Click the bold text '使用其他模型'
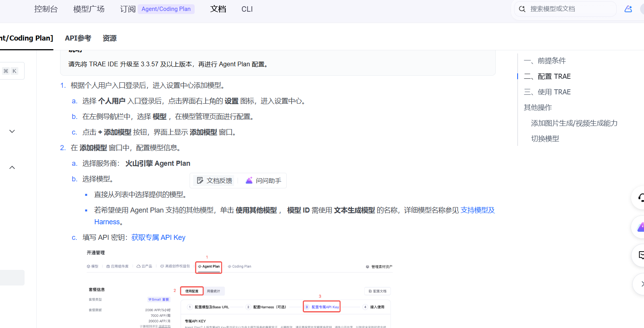644x328 pixels. click(x=256, y=210)
